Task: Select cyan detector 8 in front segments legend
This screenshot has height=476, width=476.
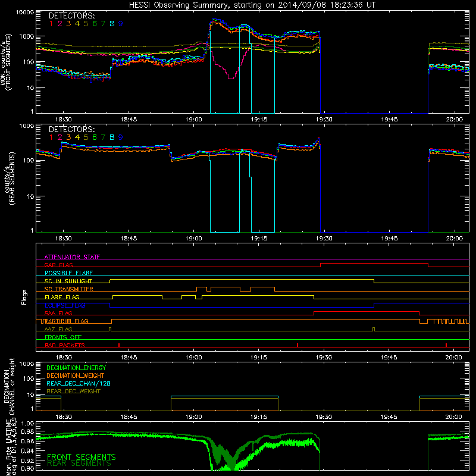Action: click(x=112, y=24)
